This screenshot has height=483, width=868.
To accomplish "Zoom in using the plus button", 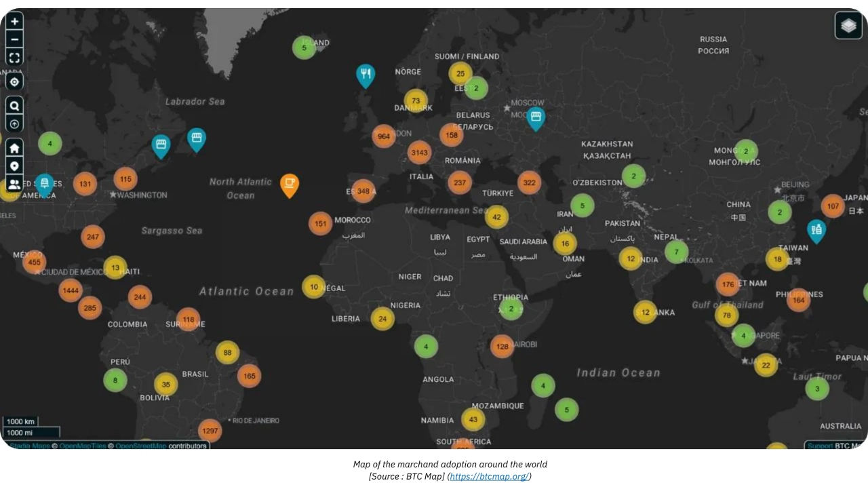I will pos(14,22).
